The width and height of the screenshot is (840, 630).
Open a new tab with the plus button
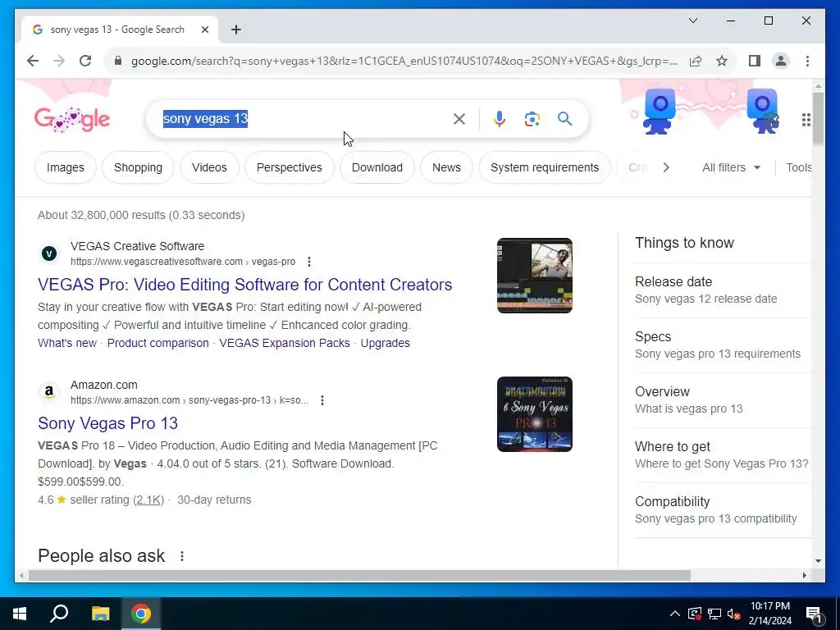(x=236, y=30)
